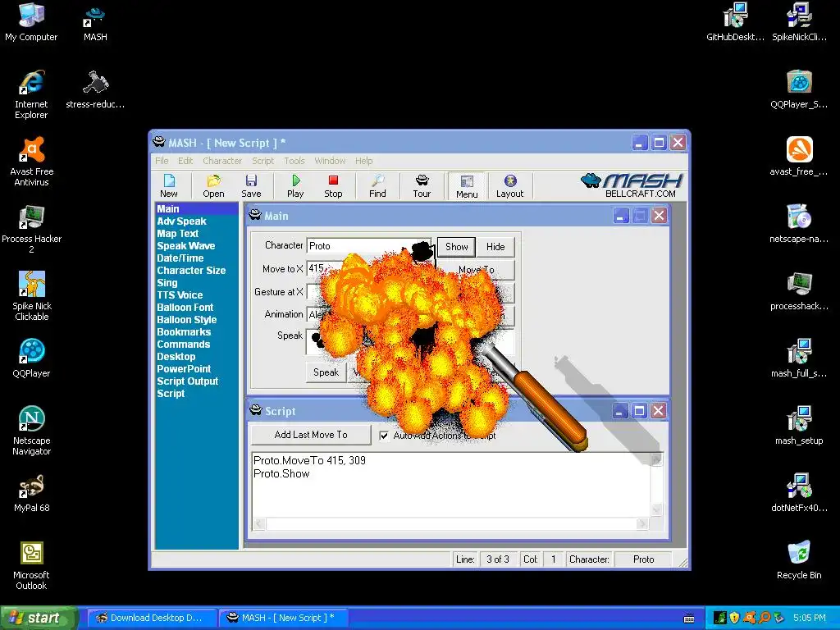
Task: Select Main in the sidebar list
Action: click(197, 209)
